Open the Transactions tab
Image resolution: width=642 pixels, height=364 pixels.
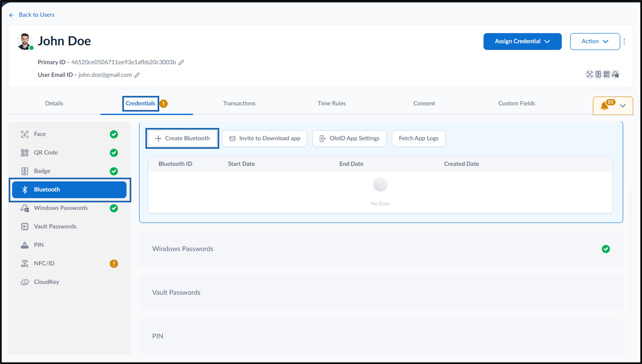pos(239,103)
